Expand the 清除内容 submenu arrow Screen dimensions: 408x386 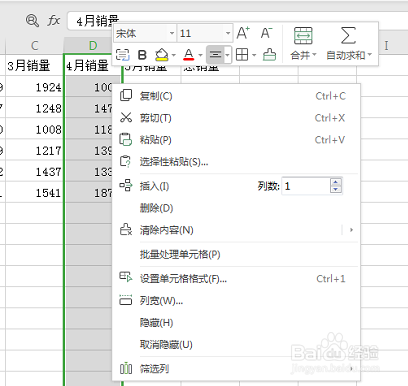tap(351, 230)
